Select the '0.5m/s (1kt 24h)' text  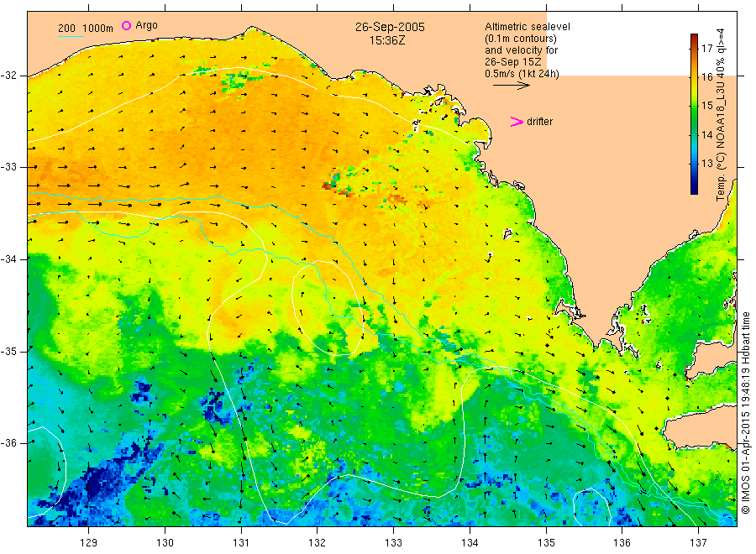pos(522,74)
